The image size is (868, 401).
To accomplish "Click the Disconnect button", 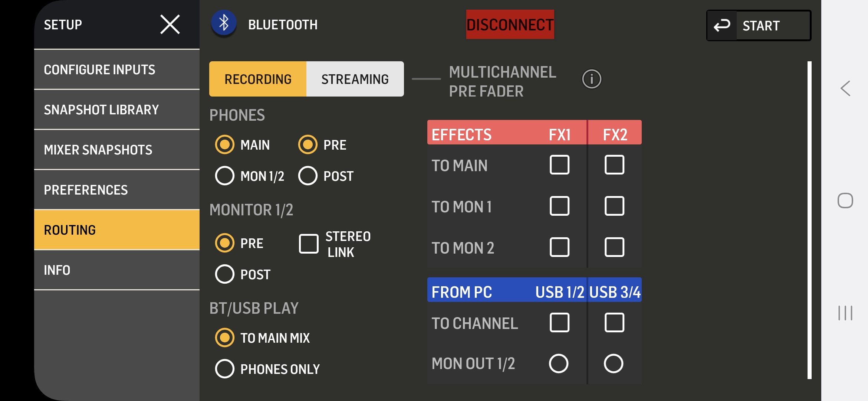I will click(x=510, y=25).
